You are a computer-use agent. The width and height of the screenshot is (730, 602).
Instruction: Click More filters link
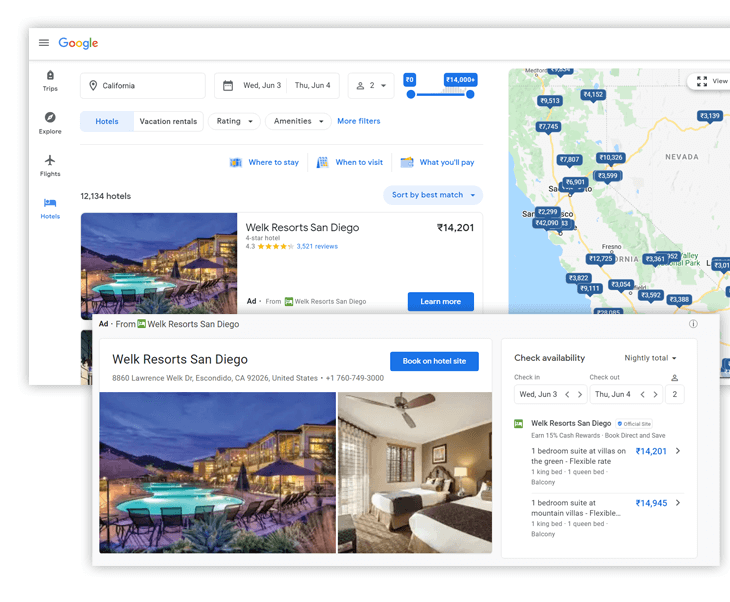pyautogui.click(x=358, y=121)
